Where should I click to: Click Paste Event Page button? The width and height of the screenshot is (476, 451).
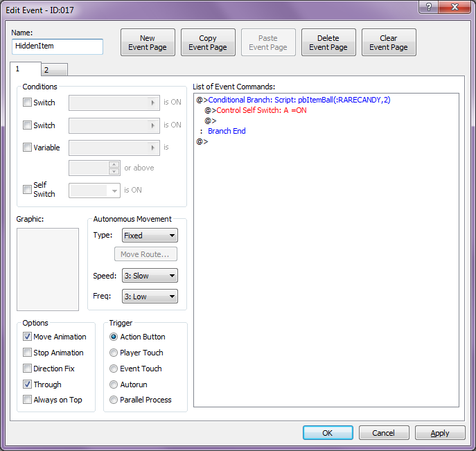pyautogui.click(x=268, y=42)
